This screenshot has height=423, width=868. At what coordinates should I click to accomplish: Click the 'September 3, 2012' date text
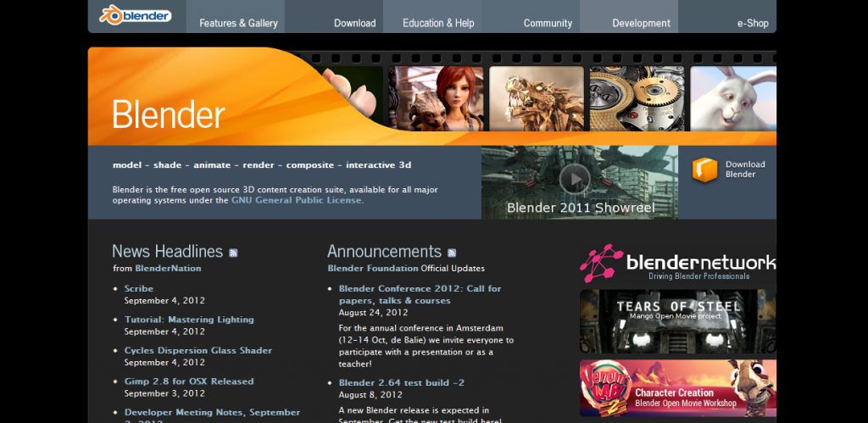click(164, 393)
